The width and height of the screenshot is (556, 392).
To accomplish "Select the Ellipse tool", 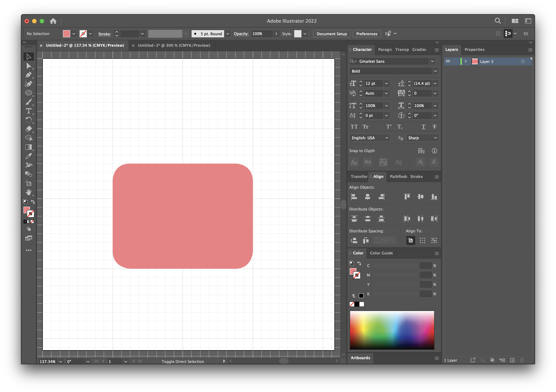I will pyautogui.click(x=29, y=93).
